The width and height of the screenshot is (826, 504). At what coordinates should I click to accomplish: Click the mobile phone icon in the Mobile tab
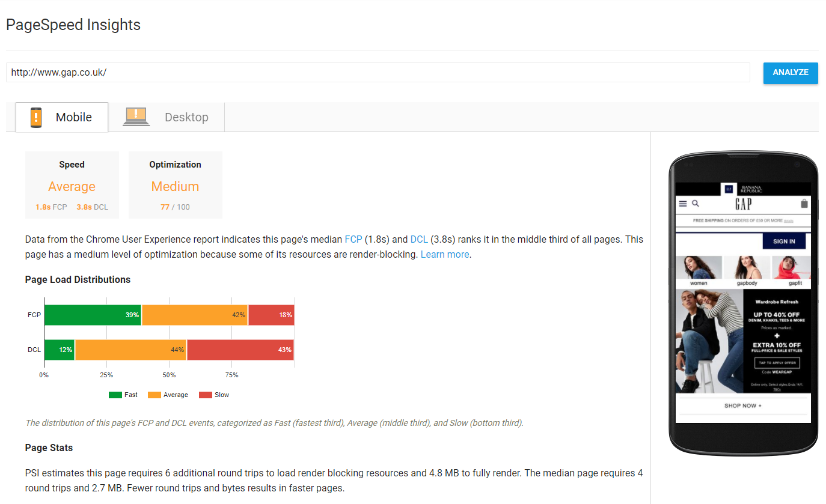pos(36,117)
